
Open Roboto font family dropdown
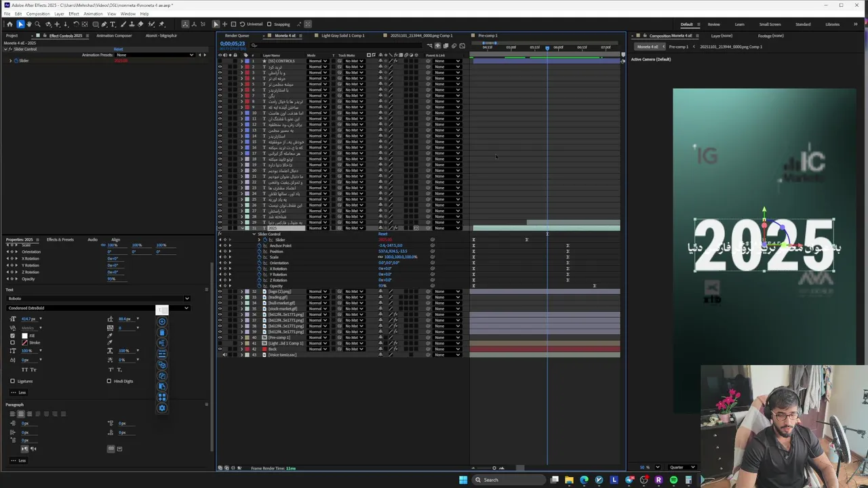coord(98,298)
